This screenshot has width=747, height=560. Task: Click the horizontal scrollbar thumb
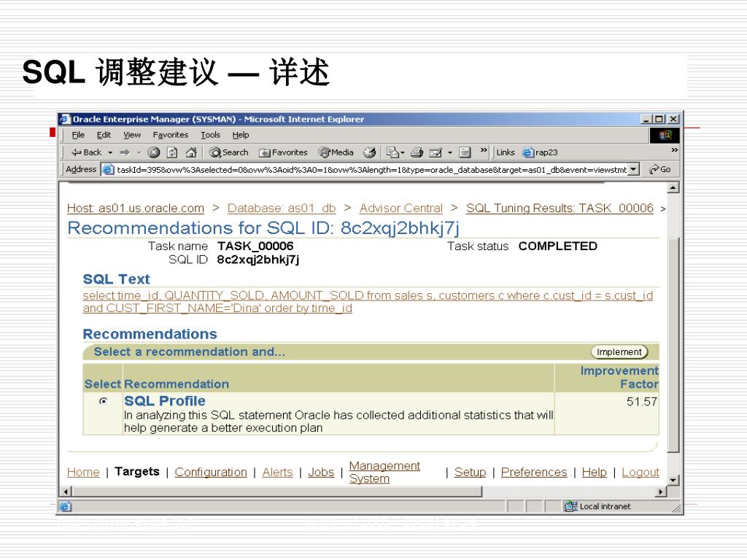coord(277,491)
